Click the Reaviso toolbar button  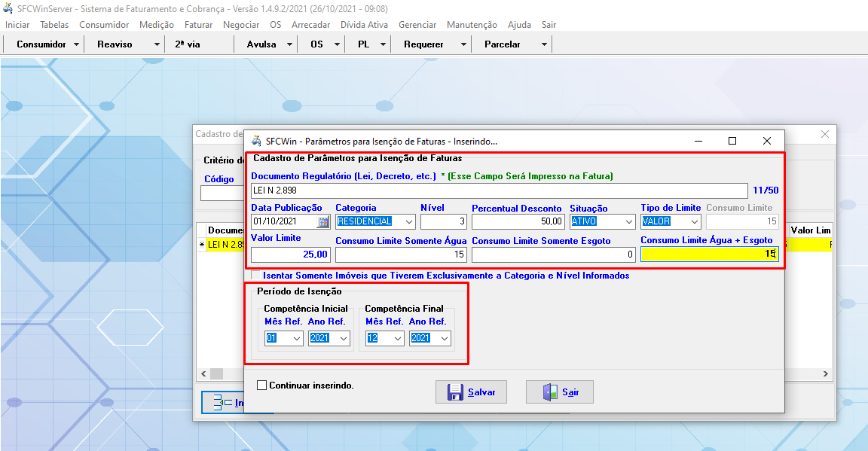[x=115, y=44]
